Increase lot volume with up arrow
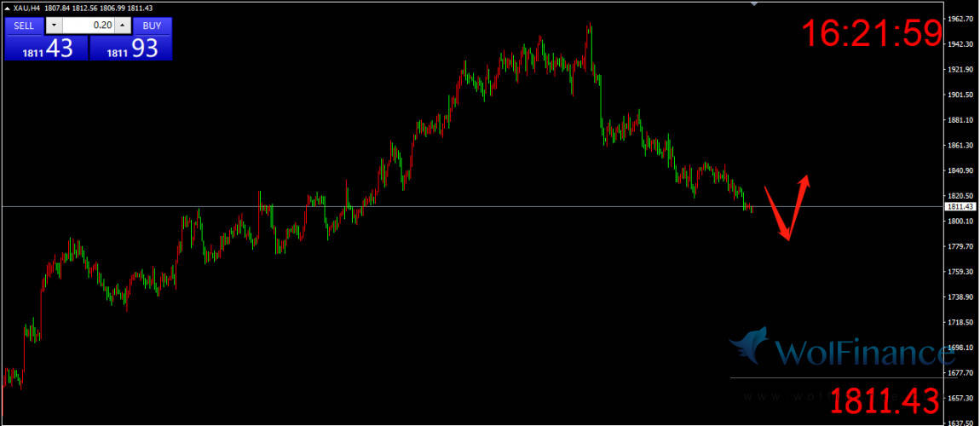This screenshot has height=426, width=980. point(122,26)
